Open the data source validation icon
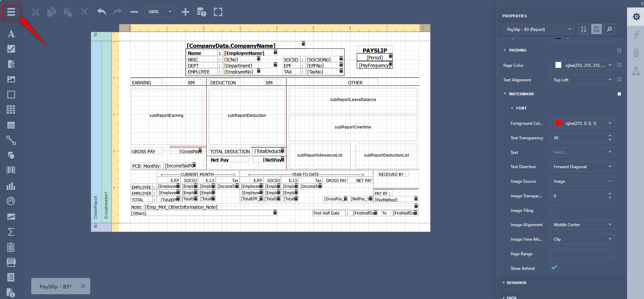 pyautogui.click(x=201, y=12)
